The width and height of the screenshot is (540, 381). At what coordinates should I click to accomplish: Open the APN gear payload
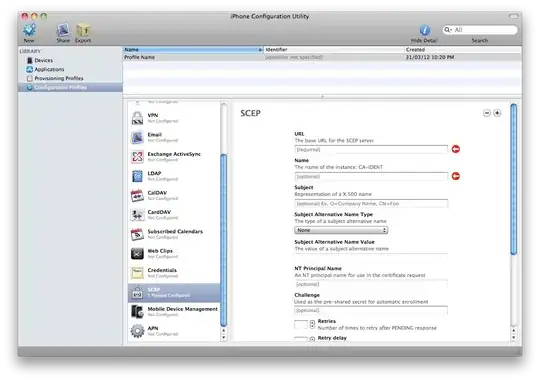[137, 331]
